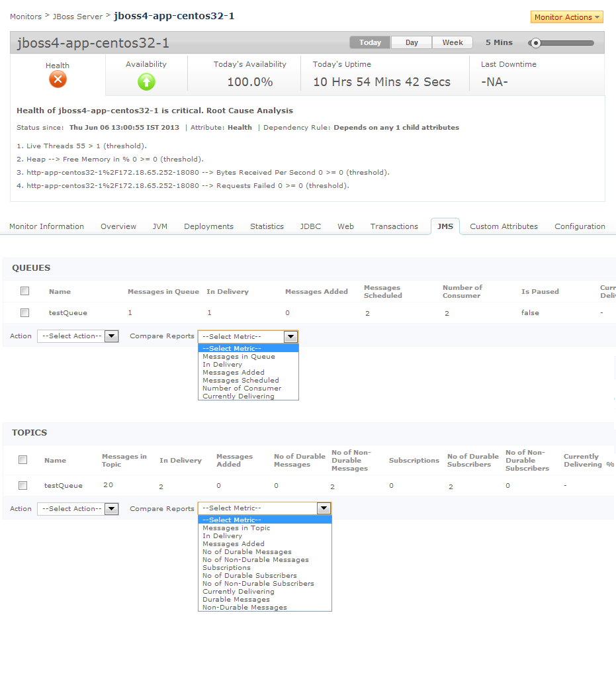Click the Requests Failed root cause line
Image resolution: width=616 pixels, height=695 pixels.
pos(183,186)
